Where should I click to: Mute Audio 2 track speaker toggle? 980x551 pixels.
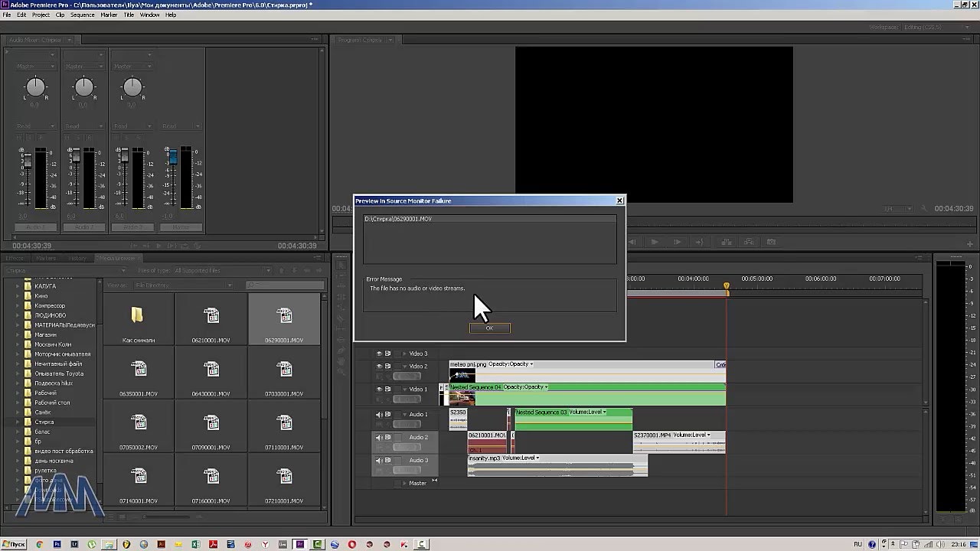tap(378, 437)
